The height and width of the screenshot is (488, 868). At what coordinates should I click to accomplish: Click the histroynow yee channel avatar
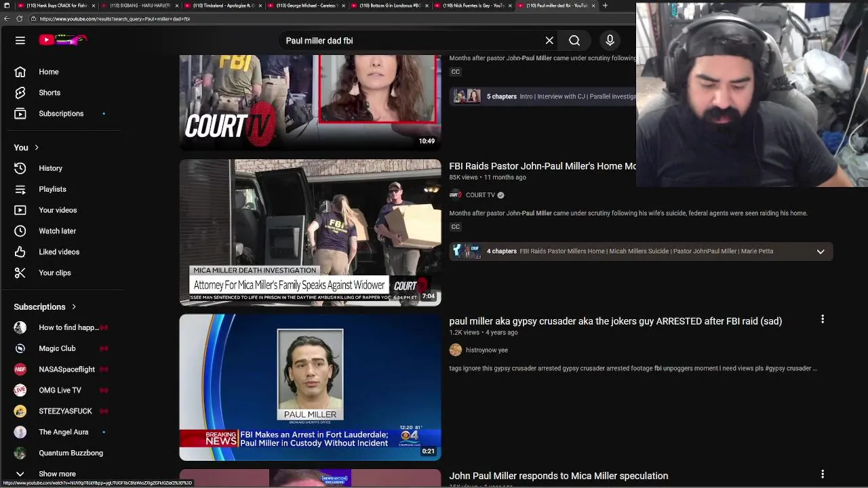tap(455, 350)
